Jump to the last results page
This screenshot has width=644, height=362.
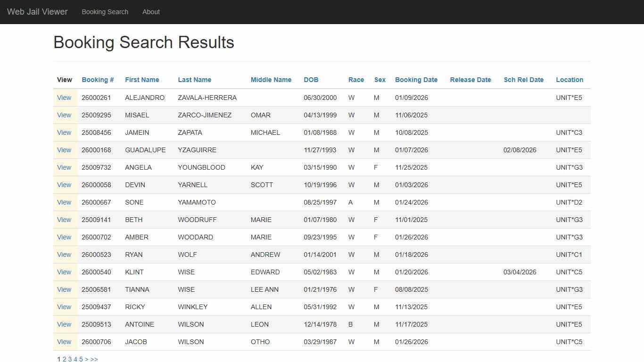(94, 359)
